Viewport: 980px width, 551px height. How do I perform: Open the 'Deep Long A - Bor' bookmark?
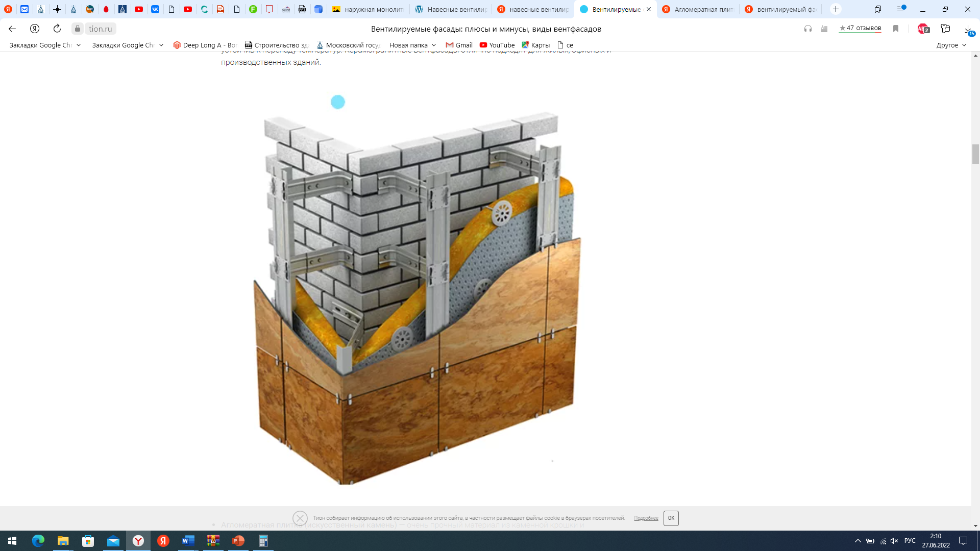pos(205,45)
